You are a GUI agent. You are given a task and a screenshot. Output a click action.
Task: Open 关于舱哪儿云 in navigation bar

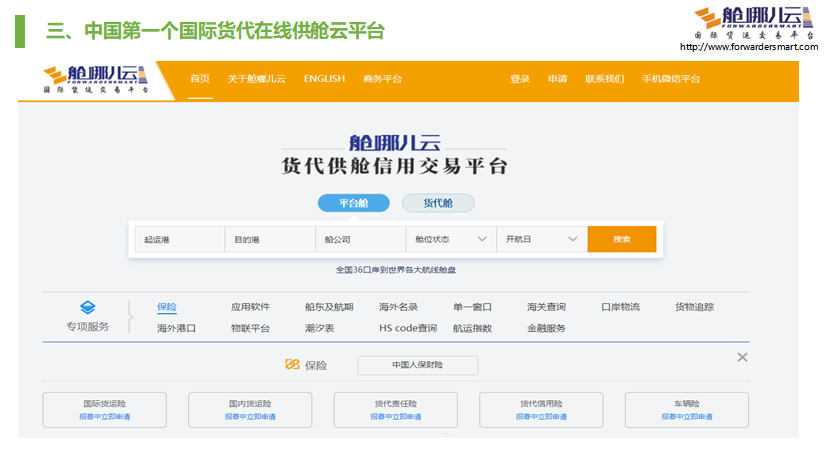point(257,79)
